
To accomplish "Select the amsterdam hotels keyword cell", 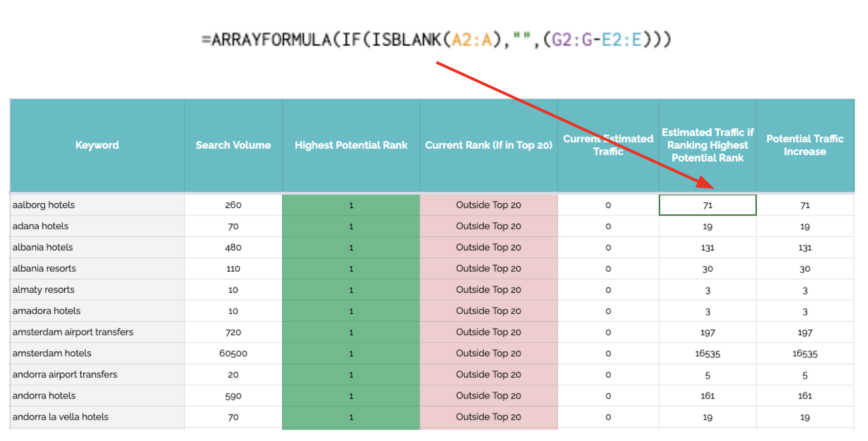I will coord(52,353).
